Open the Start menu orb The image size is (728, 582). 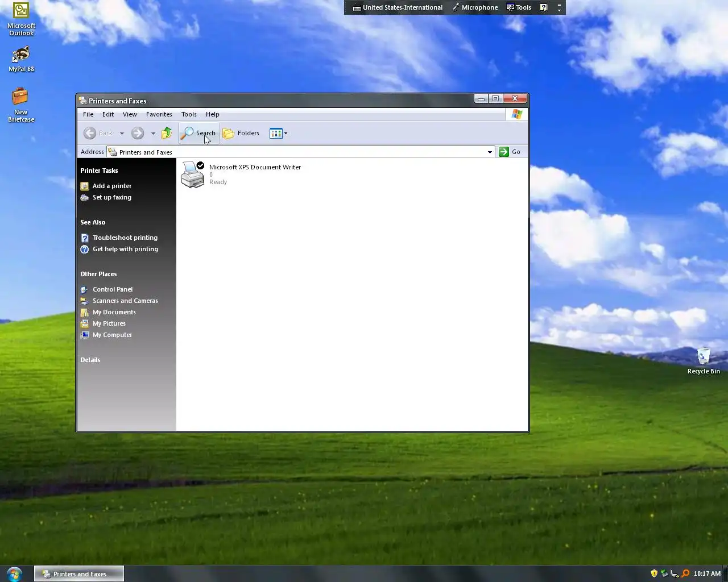[x=15, y=573]
